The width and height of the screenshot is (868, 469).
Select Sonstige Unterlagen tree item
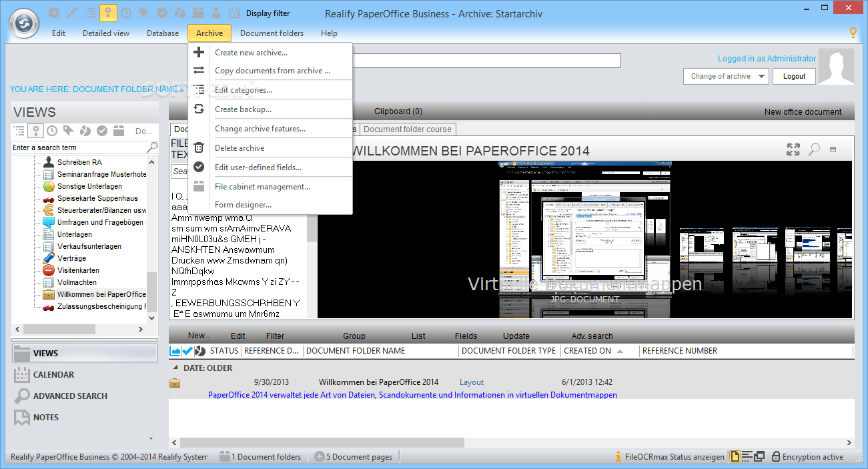tap(89, 186)
